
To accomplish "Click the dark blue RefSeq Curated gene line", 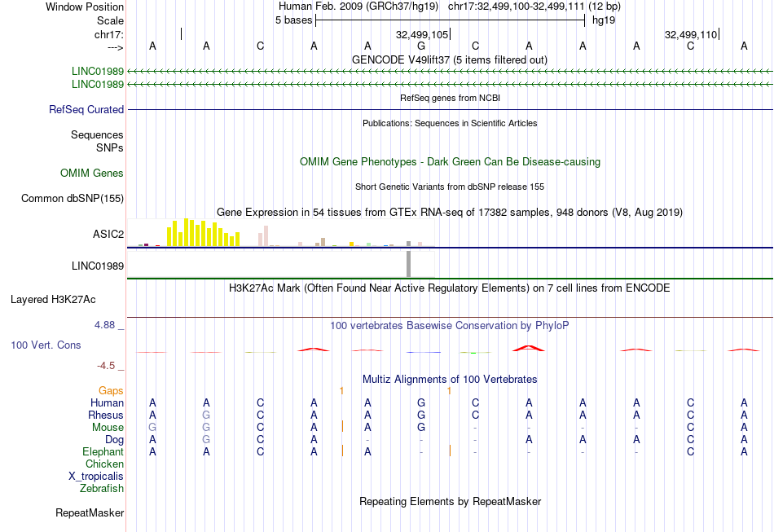I will 450,109.
